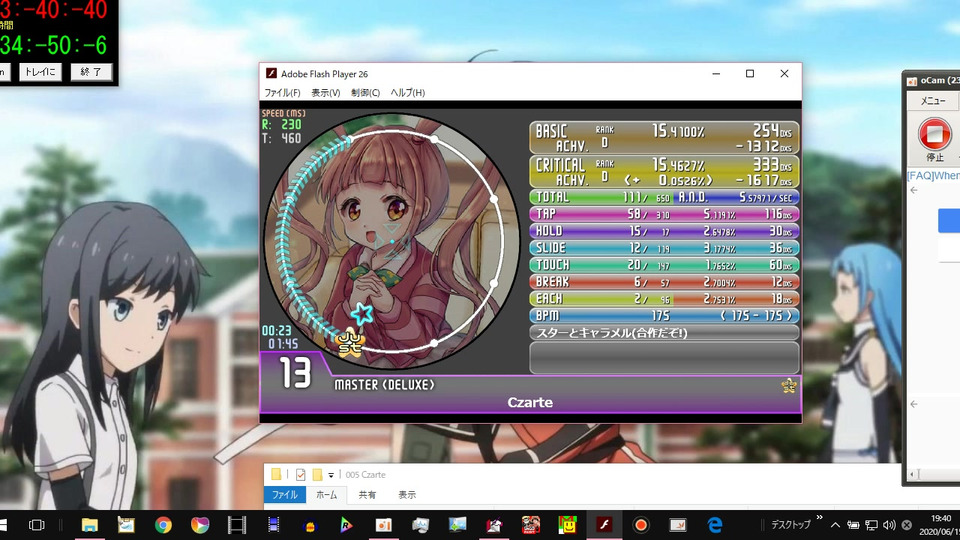Screen dimensions: 960x540
Task: Click the BASIC ACHV. score row
Action: 664,138
